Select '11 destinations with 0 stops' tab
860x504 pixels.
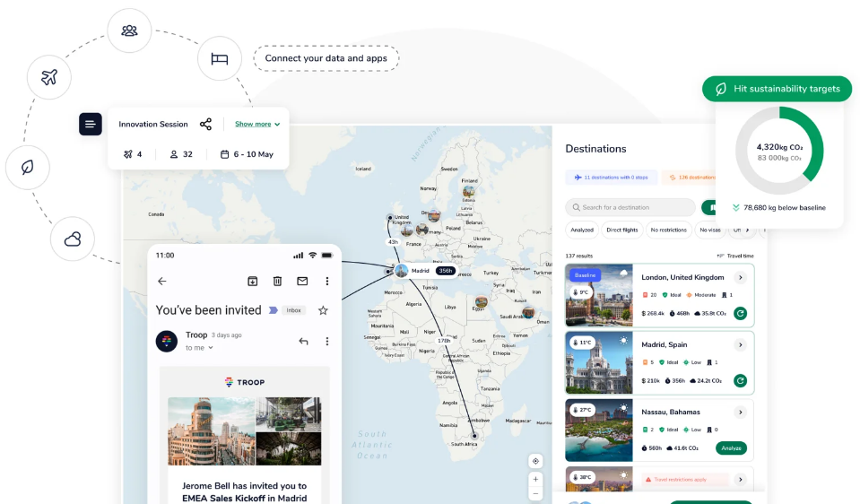click(610, 178)
